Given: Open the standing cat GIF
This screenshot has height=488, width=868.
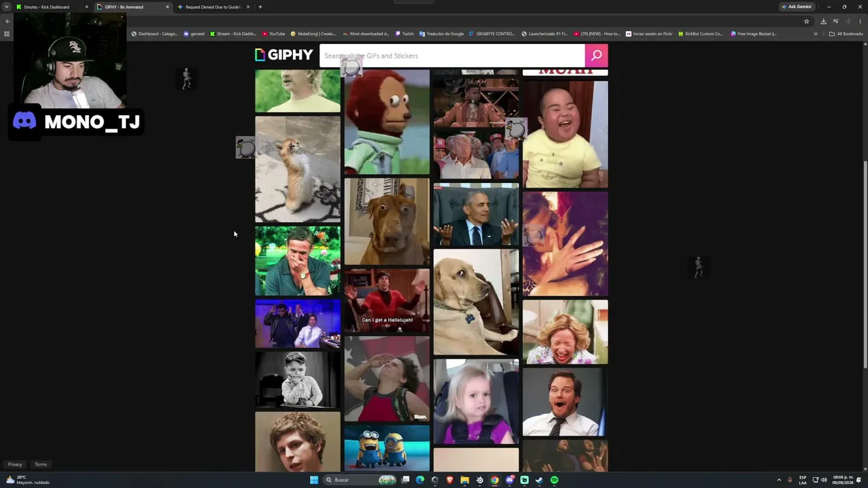Looking at the screenshot, I should tap(298, 169).
